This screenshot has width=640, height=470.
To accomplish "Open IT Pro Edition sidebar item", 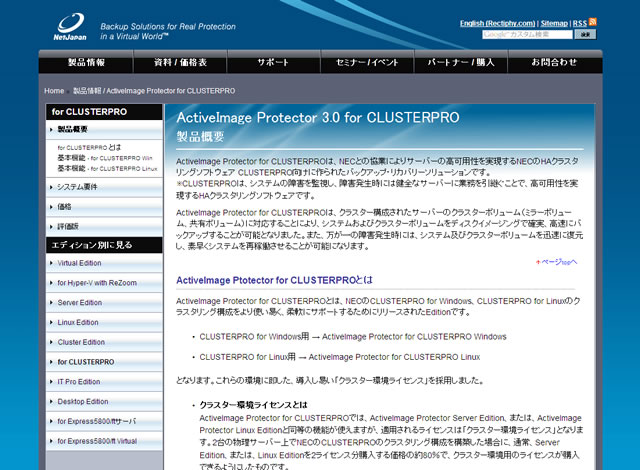I will point(104,382).
